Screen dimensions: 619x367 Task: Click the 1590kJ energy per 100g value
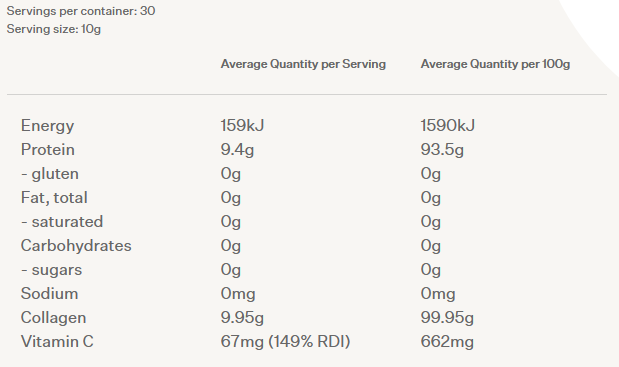point(448,125)
